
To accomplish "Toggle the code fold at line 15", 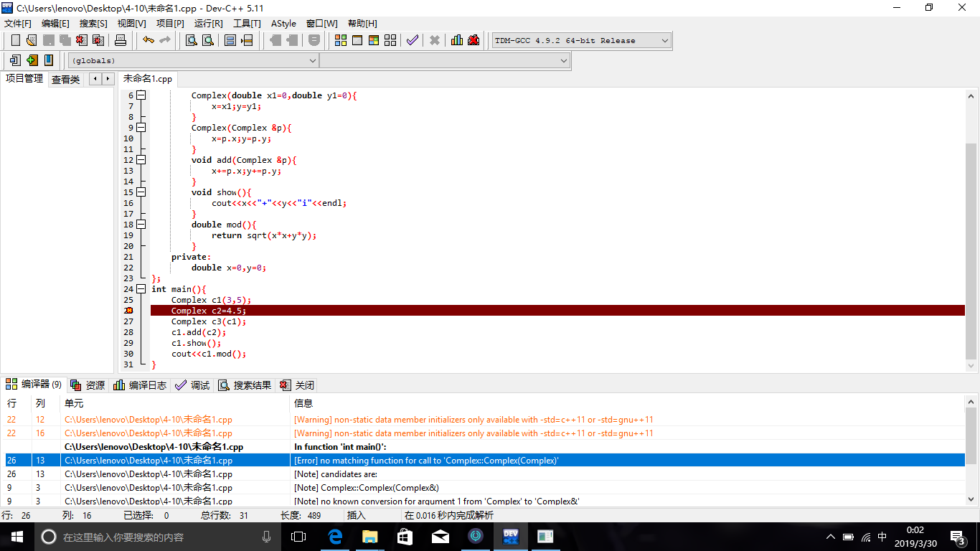I will [x=141, y=192].
